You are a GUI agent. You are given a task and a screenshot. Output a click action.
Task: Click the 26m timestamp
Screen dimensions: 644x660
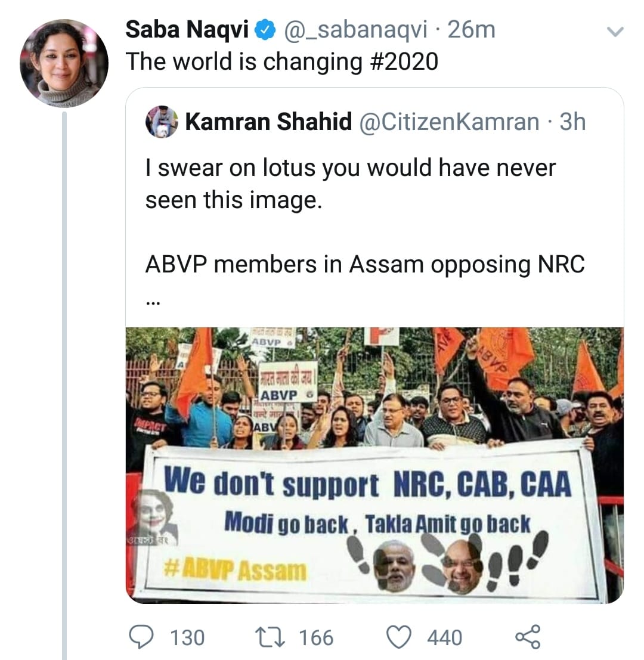(x=471, y=30)
